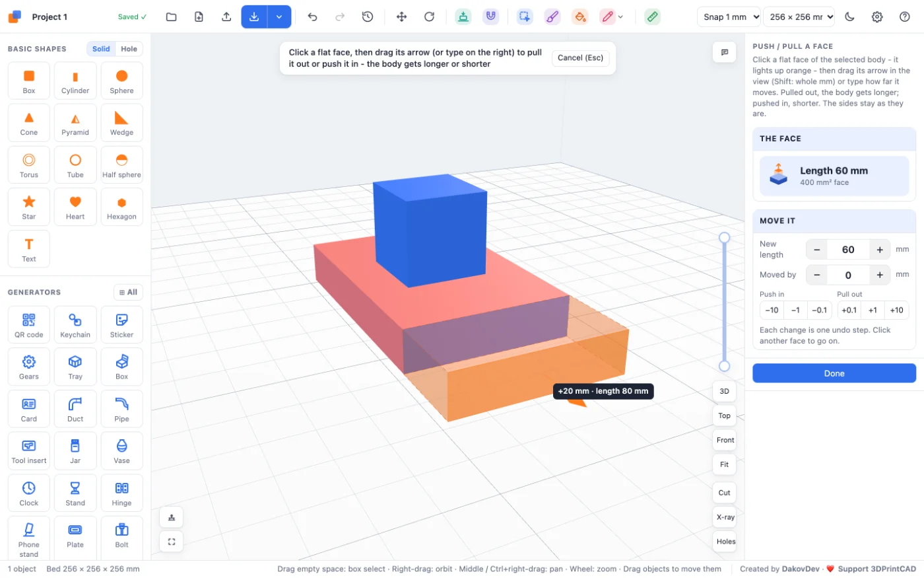Click Cancel (Esc) button

tap(580, 58)
